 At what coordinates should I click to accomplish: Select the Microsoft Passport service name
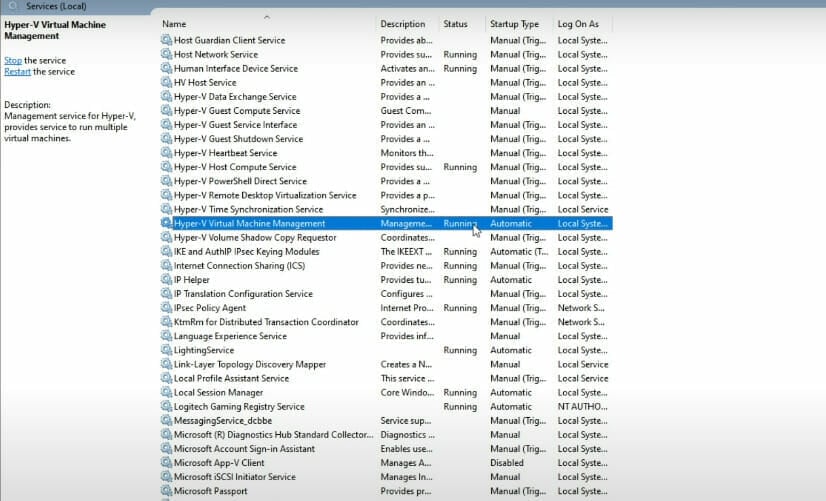(x=211, y=492)
